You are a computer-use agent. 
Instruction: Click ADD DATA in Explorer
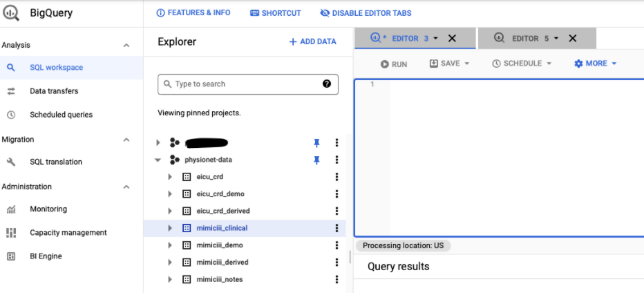point(312,41)
